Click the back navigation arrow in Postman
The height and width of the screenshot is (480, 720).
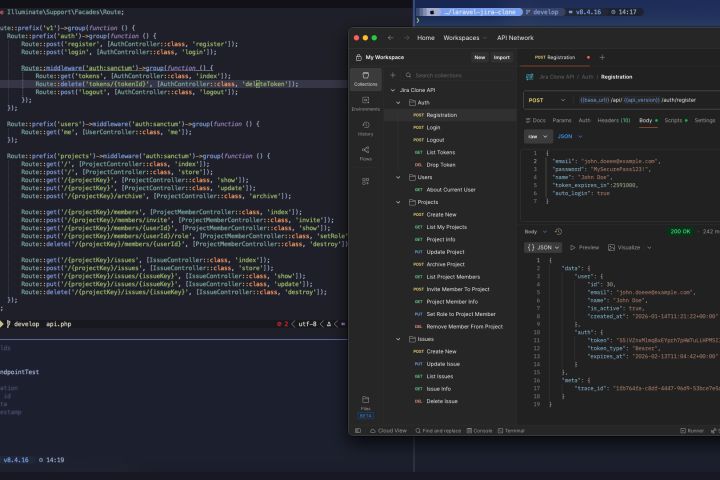tap(390, 38)
